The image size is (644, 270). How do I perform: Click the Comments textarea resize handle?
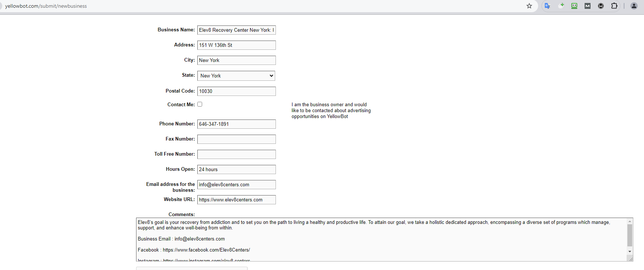click(630, 259)
